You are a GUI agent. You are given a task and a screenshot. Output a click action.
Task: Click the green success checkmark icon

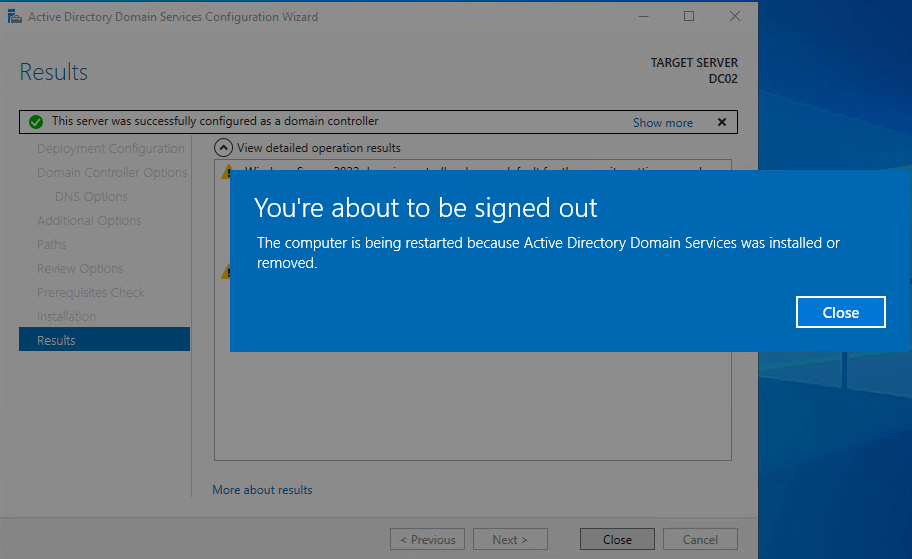coord(36,122)
